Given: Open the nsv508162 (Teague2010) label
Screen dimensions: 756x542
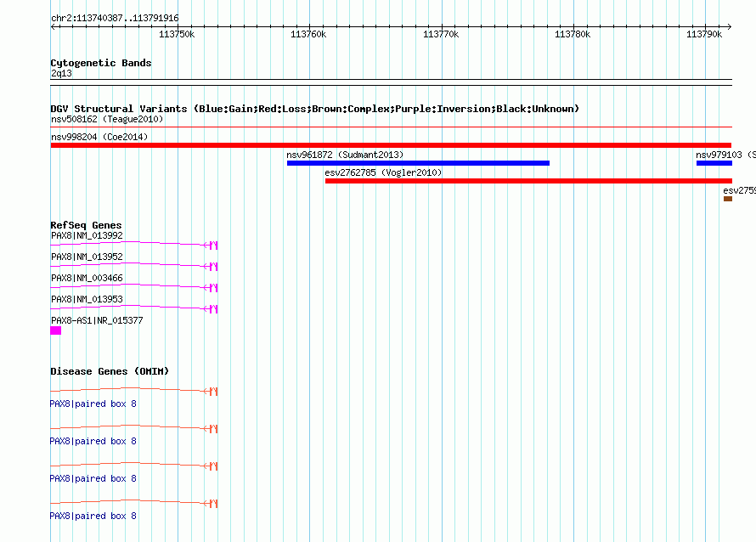Looking at the screenshot, I should [x=107, y=119].
